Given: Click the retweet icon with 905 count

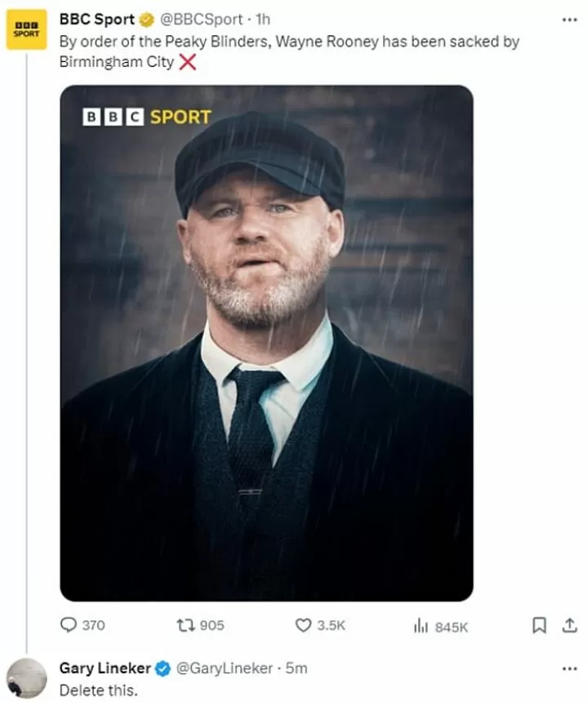Looking at the screenshot, I should click(185, 625).
